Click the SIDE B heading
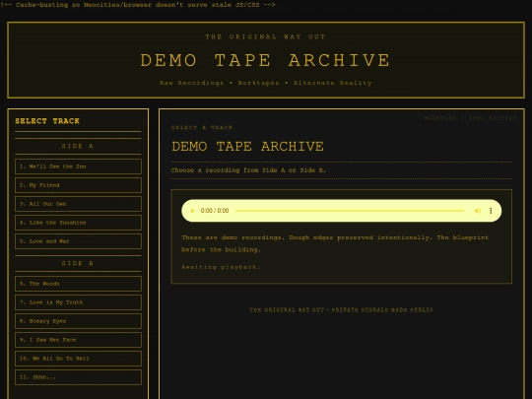The image size is (532, 399). click(x=78, y=263)
